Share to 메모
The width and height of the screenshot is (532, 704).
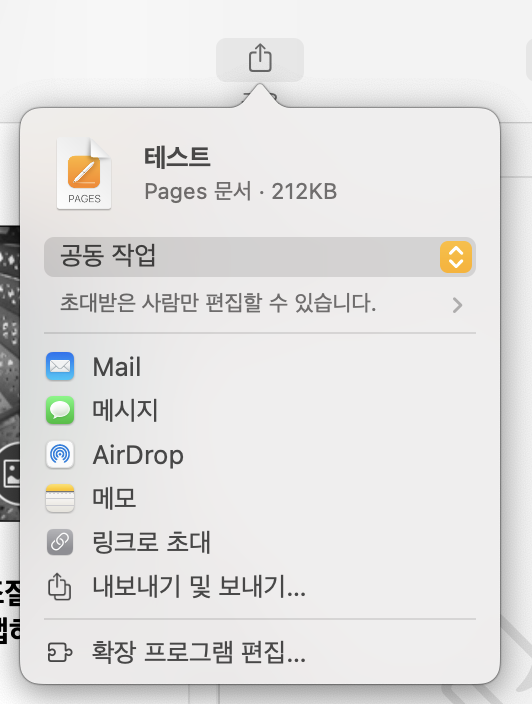coord(114,498)
